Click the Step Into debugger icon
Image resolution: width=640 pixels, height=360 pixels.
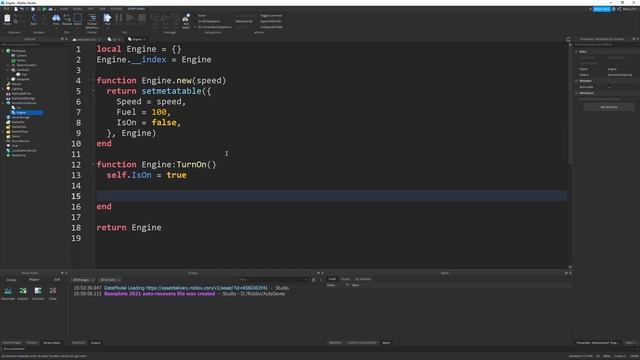[x=155, y=18]
